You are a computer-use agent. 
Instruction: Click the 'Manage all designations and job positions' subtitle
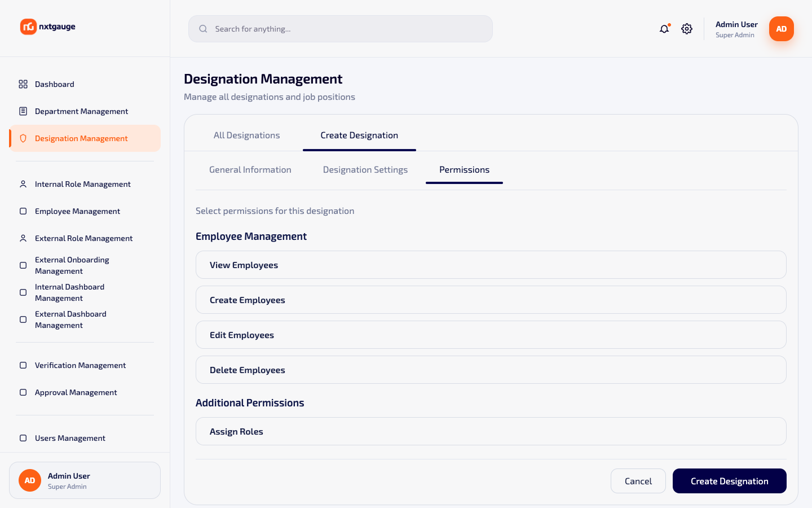[270, 97]
